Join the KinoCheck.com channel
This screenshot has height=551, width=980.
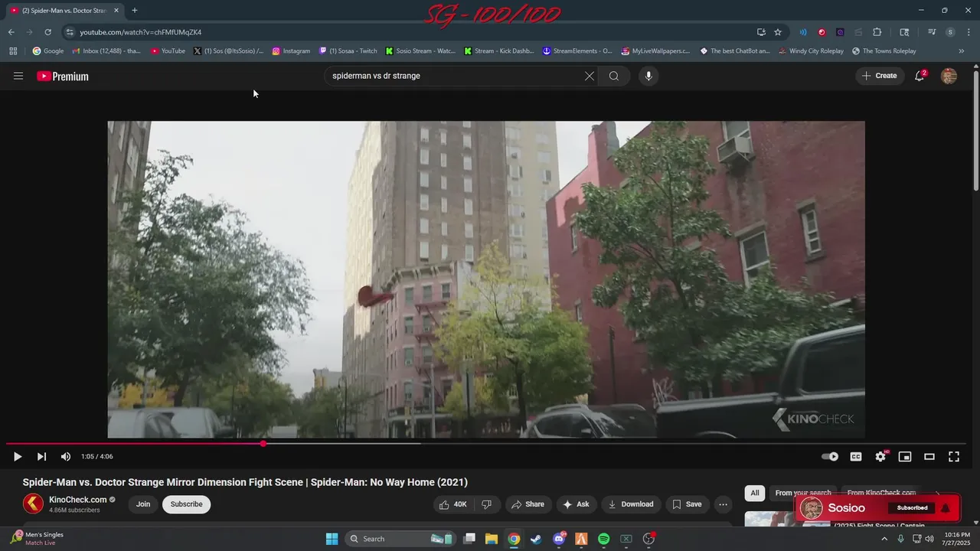pos(143,504)
